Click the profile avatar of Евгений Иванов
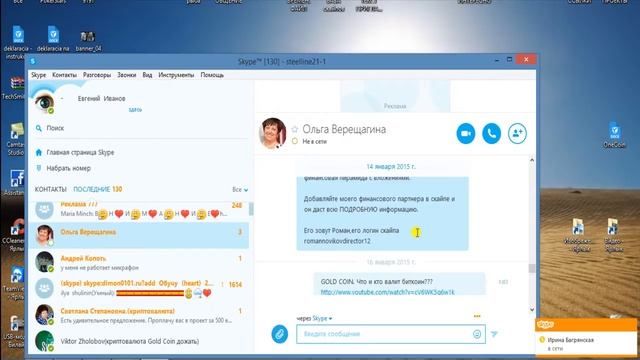 (x=44, y=101)
